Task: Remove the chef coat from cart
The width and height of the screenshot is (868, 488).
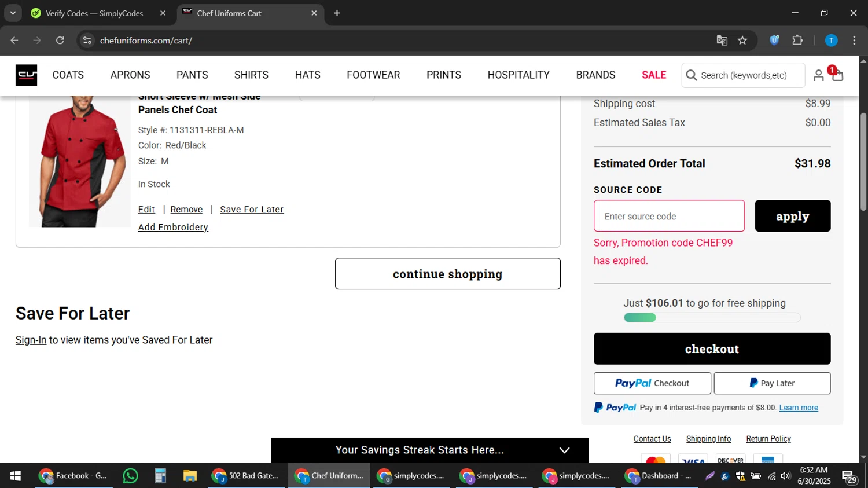Action: click(186, 210)
